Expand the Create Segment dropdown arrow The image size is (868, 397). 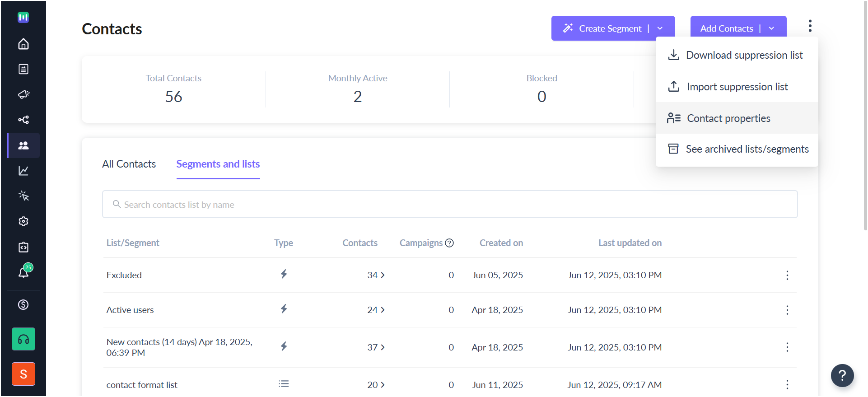click(x=660, y=28)
